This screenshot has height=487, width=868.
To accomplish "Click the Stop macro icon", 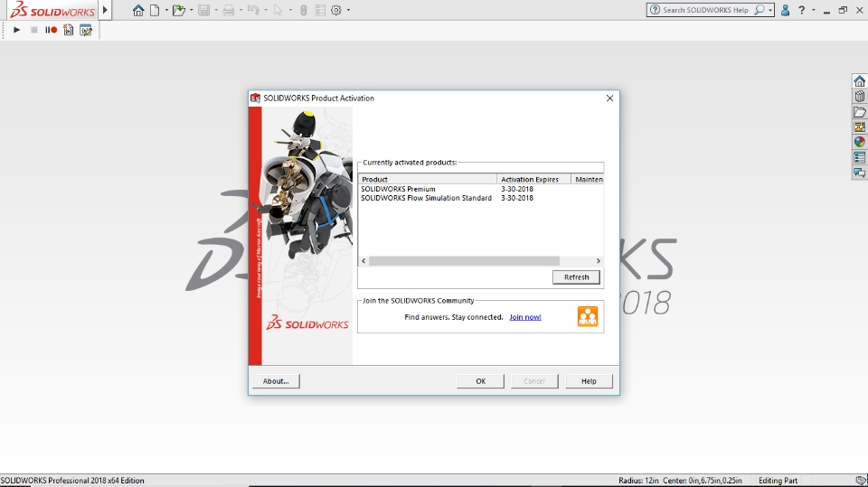I will [x=34, y=30].
